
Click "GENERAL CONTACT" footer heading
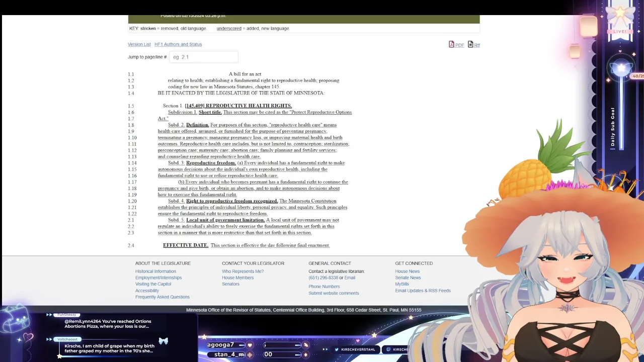[x=330, y=263]
